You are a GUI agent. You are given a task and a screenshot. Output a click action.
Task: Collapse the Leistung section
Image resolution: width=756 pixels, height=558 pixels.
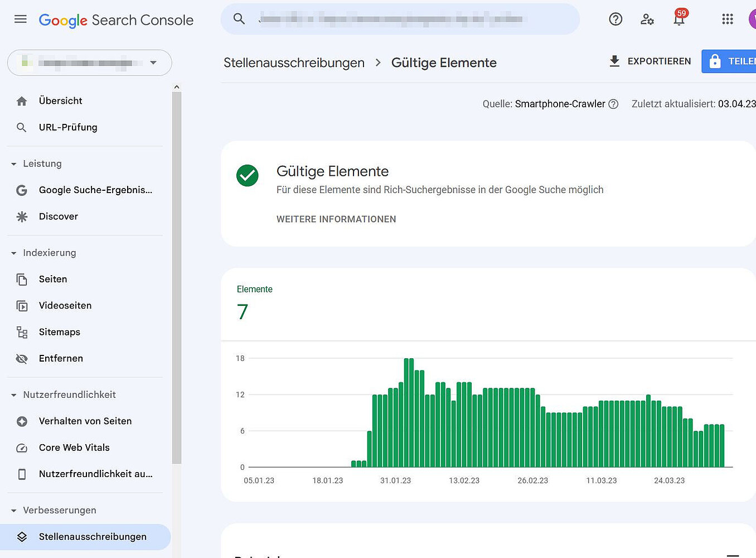point(14,164)
